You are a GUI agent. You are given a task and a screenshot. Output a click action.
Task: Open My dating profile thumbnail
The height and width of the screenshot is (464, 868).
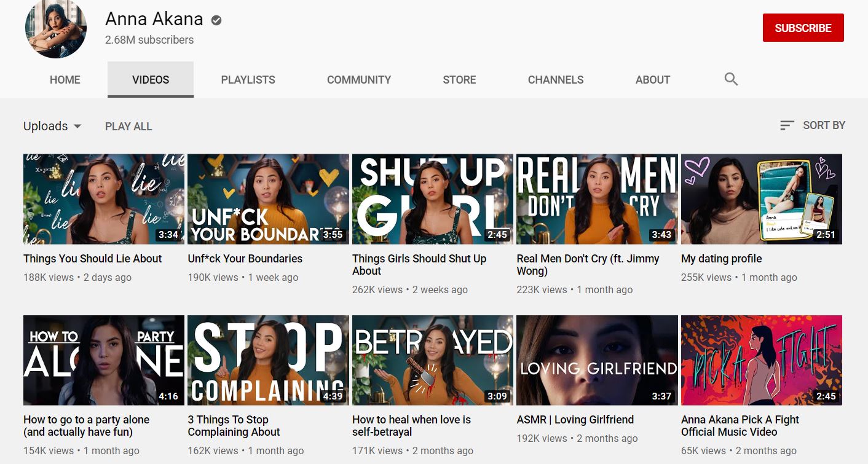(x=762, y=199)
